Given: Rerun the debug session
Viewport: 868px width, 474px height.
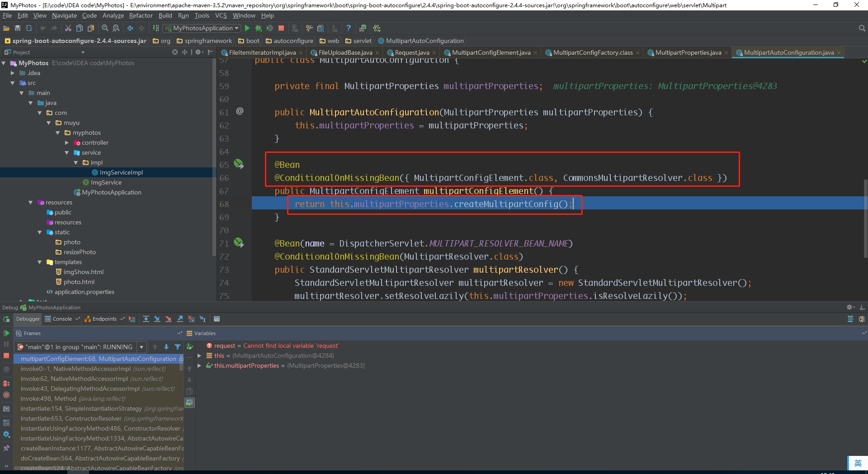Looking at the screenshot, I should (x=6, y=319).
